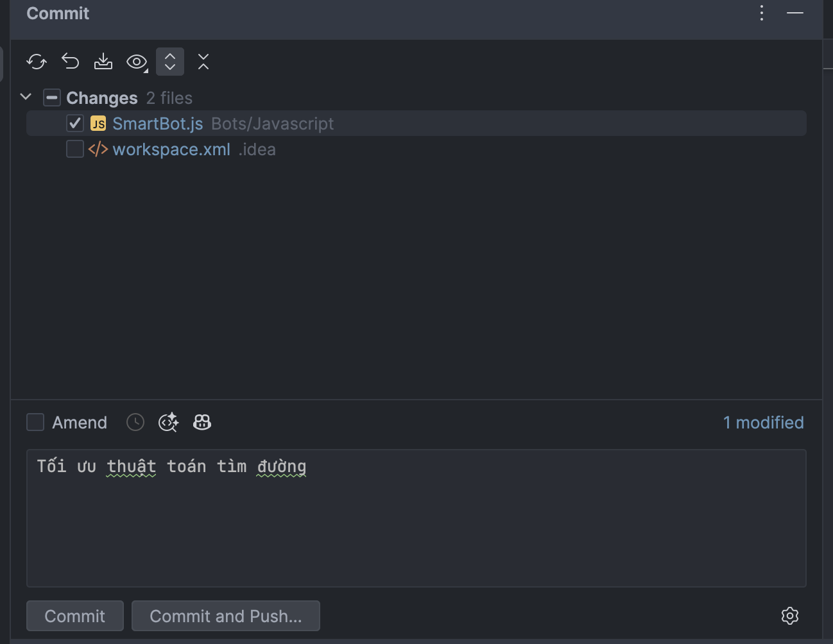The image size is (833, 644).
Task: Collapse the Changes tree node chevron
Action: pyautogui.click(x=26, y=97)
